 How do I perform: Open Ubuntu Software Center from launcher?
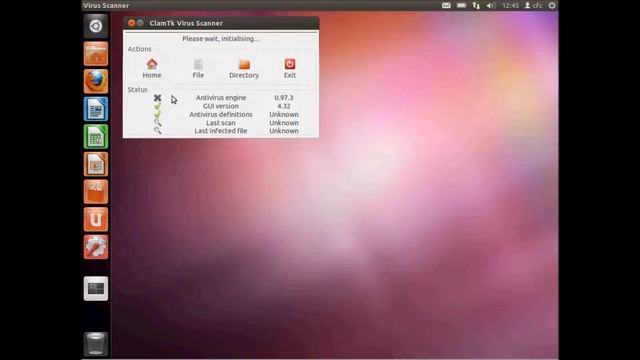coord(96,192)
